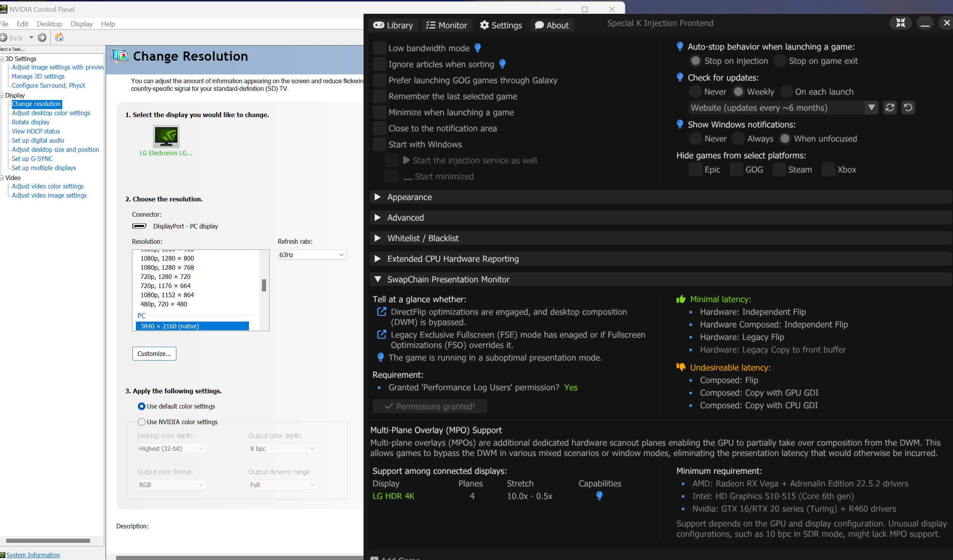Click the Permissions granted! button
This screenshot has width=953, height=560.
(430, 406)
